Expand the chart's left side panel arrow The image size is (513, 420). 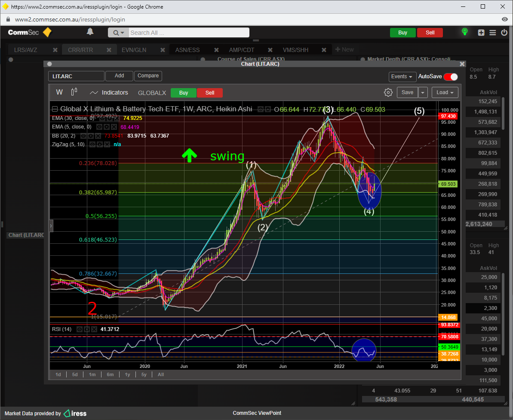pyautogui.click(x=51, y=226)
